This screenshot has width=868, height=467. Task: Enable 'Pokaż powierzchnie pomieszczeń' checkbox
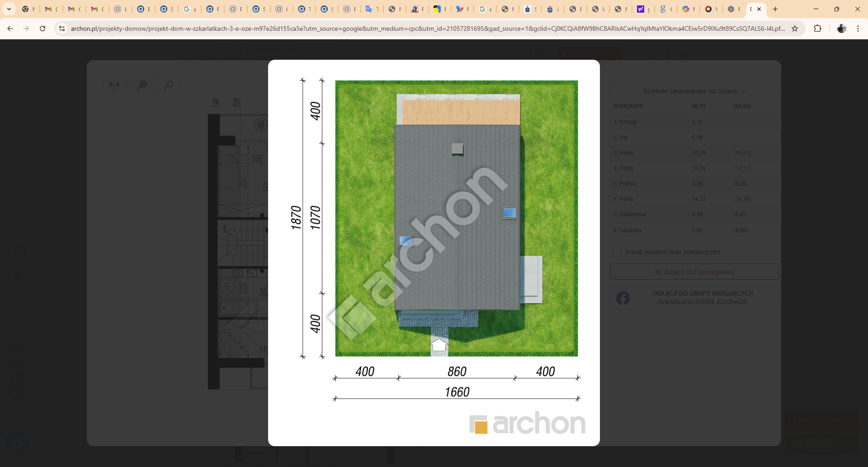tap(616, 252)
